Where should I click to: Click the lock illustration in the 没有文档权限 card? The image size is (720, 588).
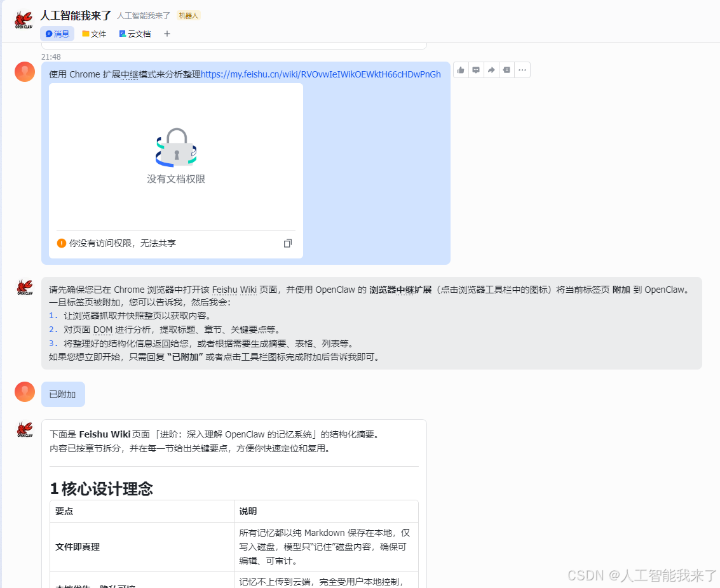tap(175, 147)
